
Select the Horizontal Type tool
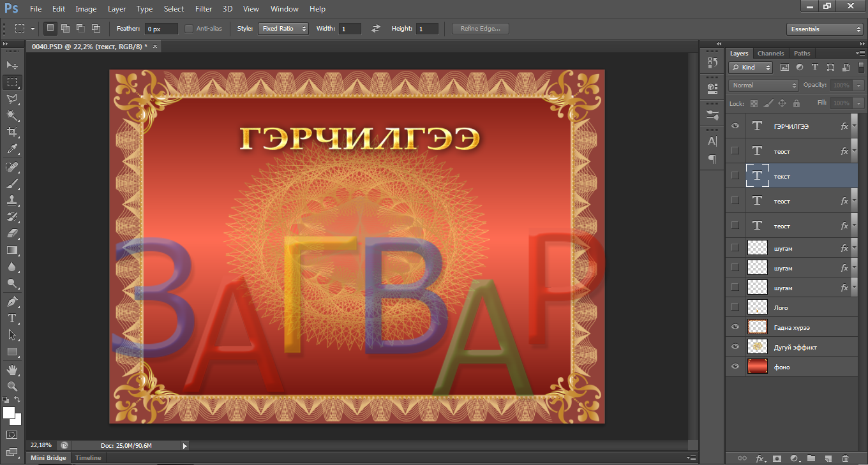click(12, 318)
